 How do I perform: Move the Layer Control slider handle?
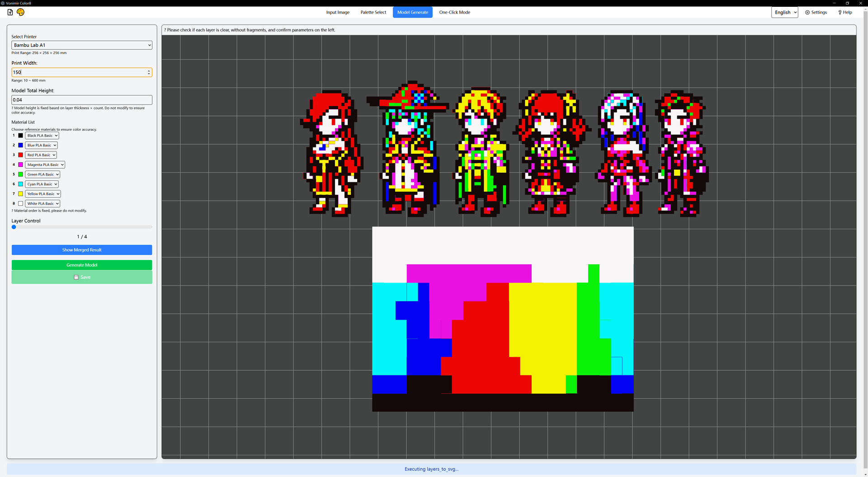(14, 227)
